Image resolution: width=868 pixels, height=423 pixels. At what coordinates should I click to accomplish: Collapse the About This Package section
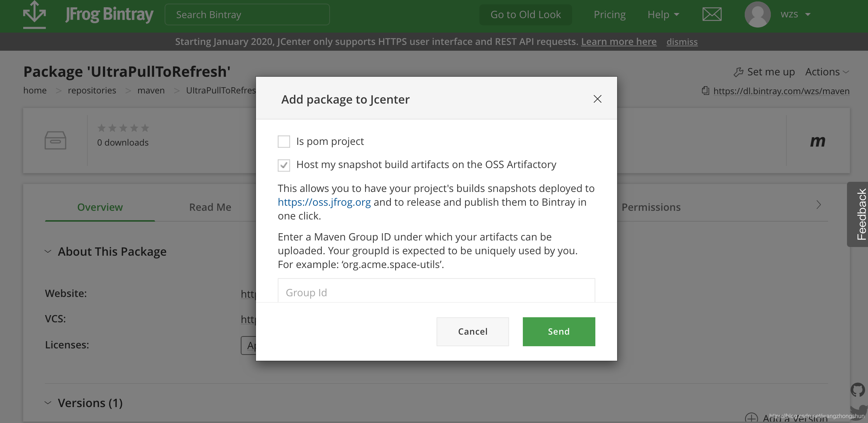(47, 251)
